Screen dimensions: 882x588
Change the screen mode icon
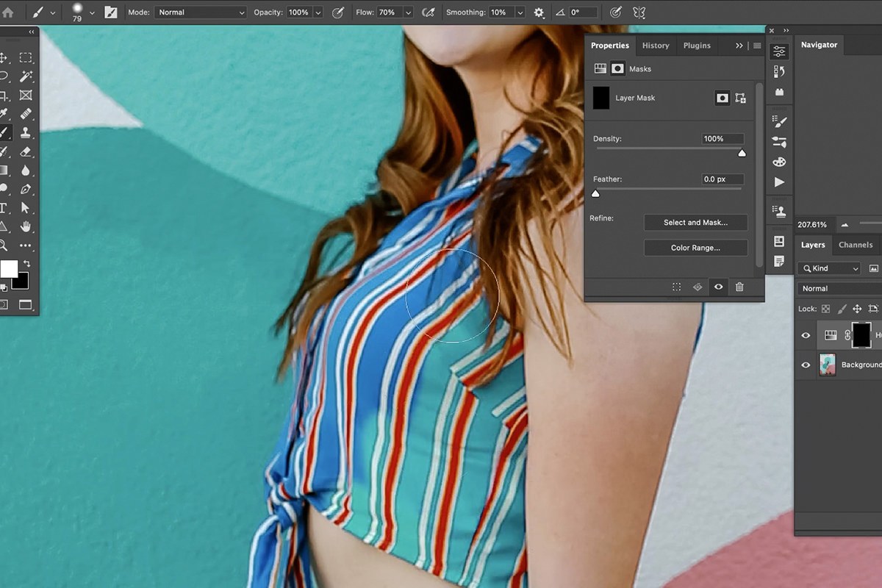point(26,304)
